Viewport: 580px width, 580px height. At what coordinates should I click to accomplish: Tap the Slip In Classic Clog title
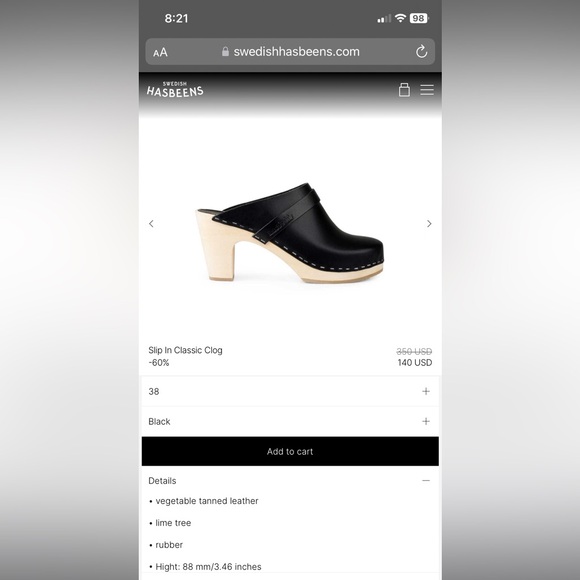pyautogui.click(x=185, y=350)
